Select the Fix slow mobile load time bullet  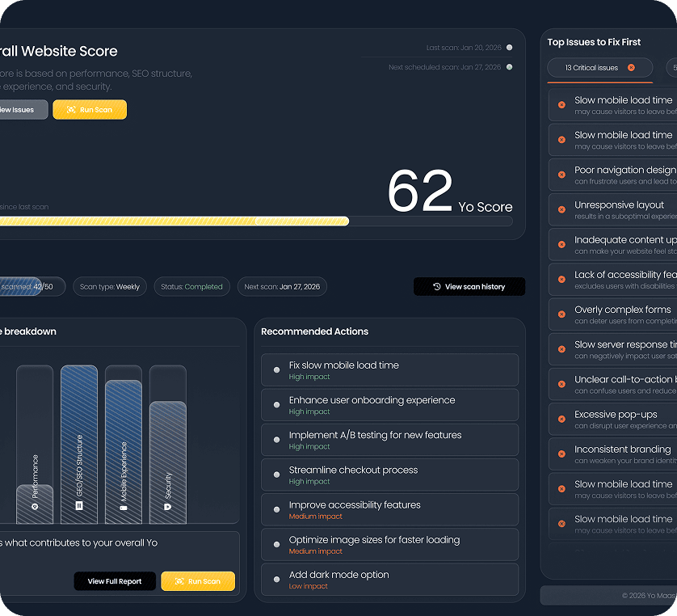tap(277, 369)
